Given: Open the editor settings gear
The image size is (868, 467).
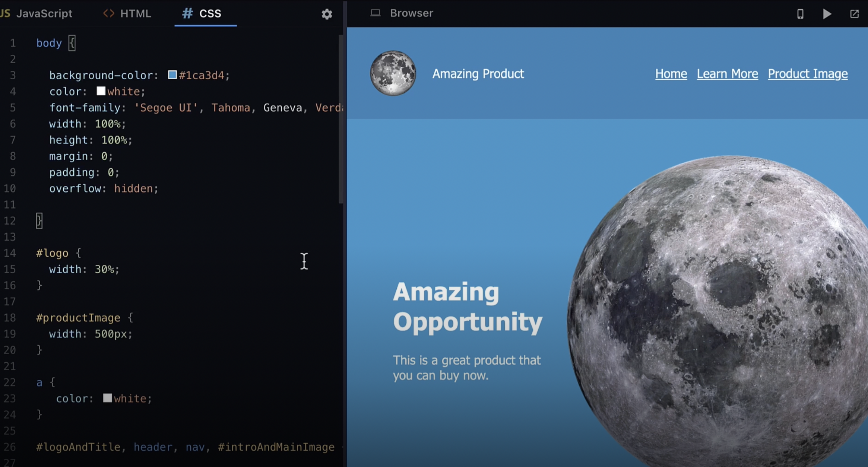Looking at the screenshot, I should (327, 14).
